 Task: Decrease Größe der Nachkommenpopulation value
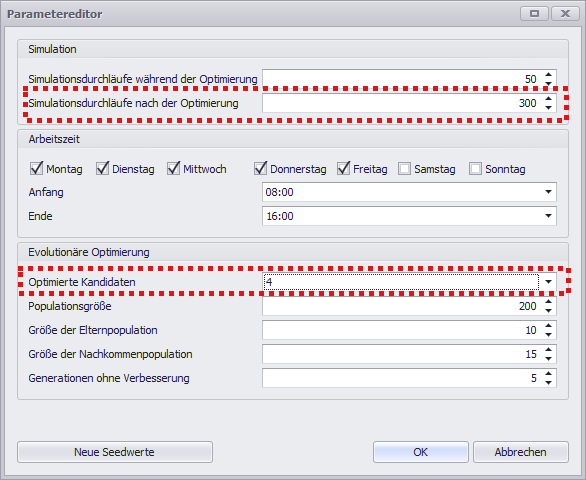pyautogui.click(x=548, y=358)
